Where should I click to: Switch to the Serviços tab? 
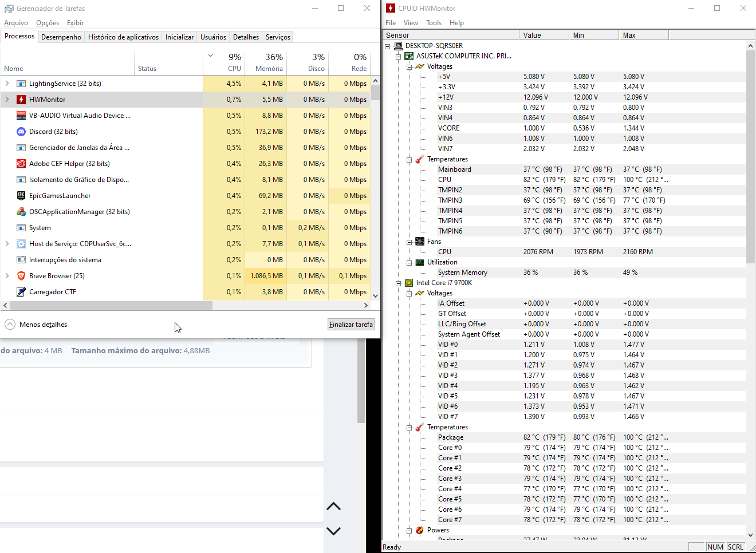click(x=278, y=37)
